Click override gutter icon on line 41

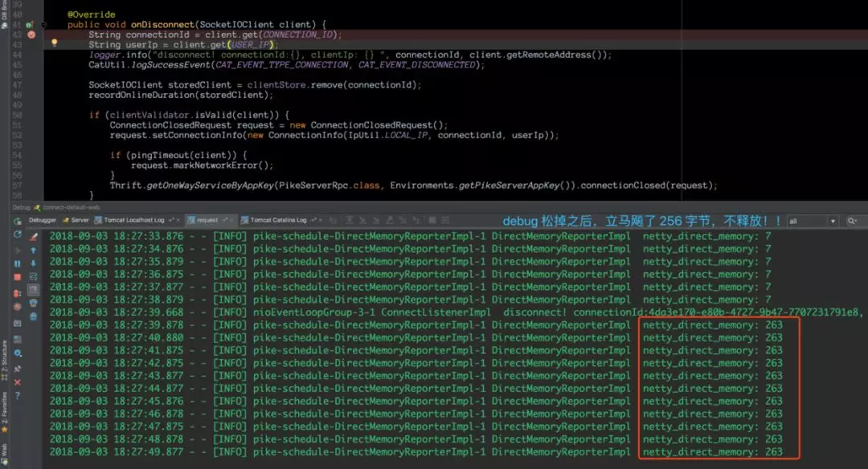(29, 24)
